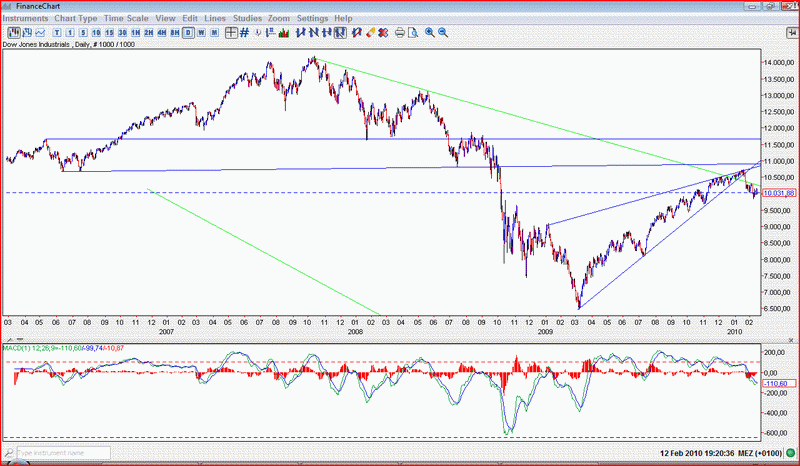Viewport: 800px width, 466px height.
Task: Switch to 1H time scale
Action: 135,33
